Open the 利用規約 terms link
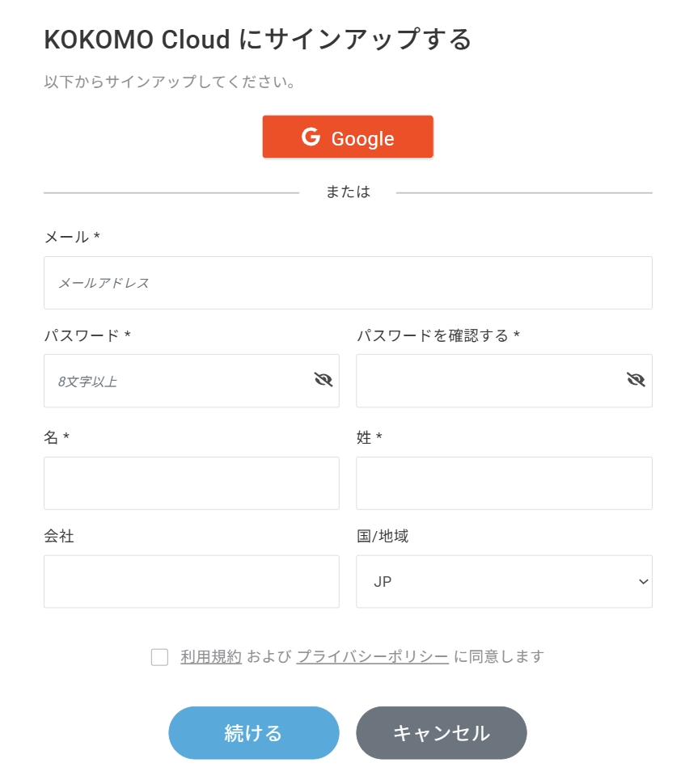 [x=211, y=656]
